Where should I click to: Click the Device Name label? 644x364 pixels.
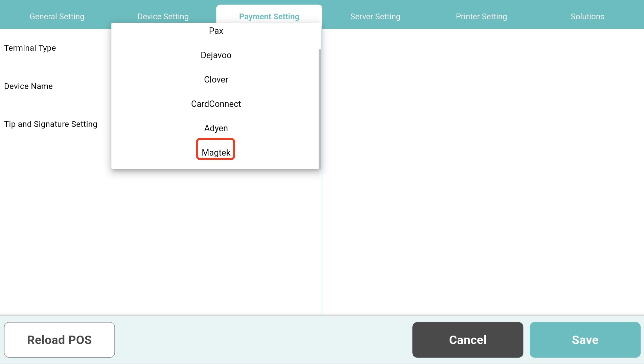tap(28, 86)
